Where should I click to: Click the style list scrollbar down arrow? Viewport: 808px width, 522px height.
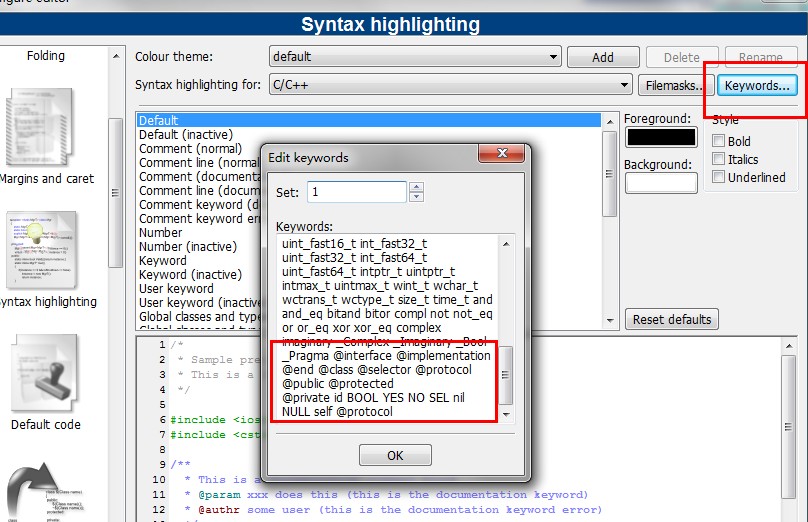610,320
